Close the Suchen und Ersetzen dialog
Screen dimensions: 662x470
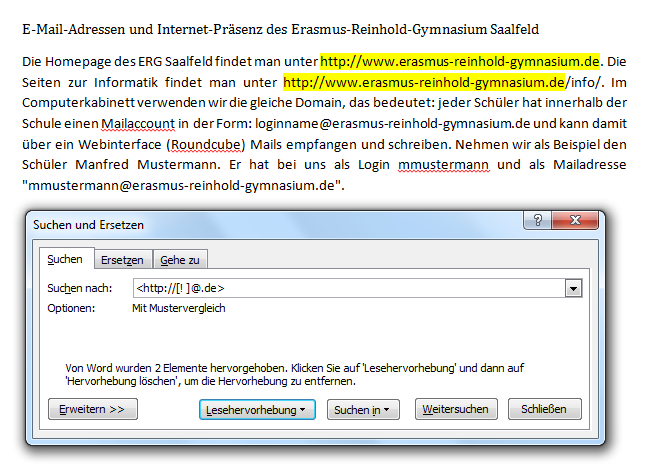[579, 224]
